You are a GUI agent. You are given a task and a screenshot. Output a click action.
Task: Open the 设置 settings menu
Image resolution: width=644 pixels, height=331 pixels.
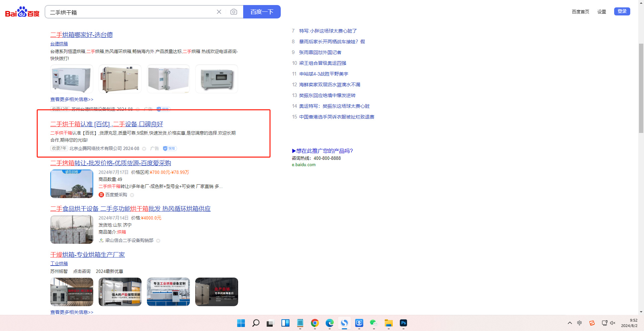tap(602, 12)
